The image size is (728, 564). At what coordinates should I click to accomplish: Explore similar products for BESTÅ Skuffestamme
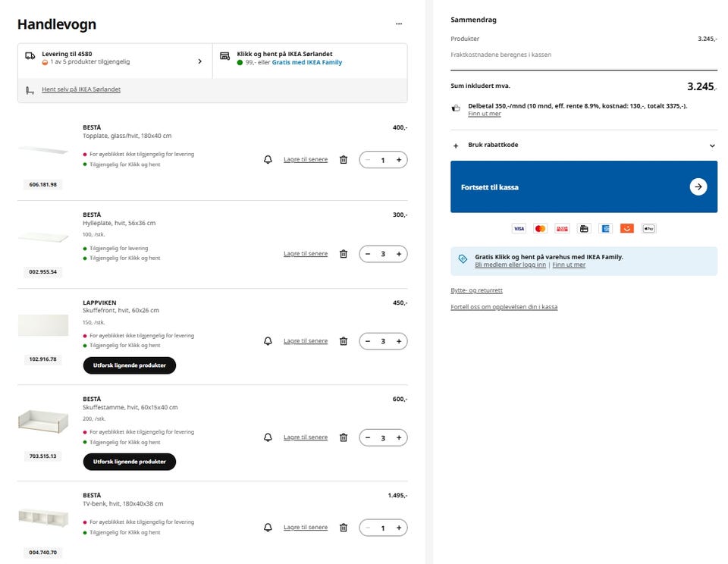130,462
